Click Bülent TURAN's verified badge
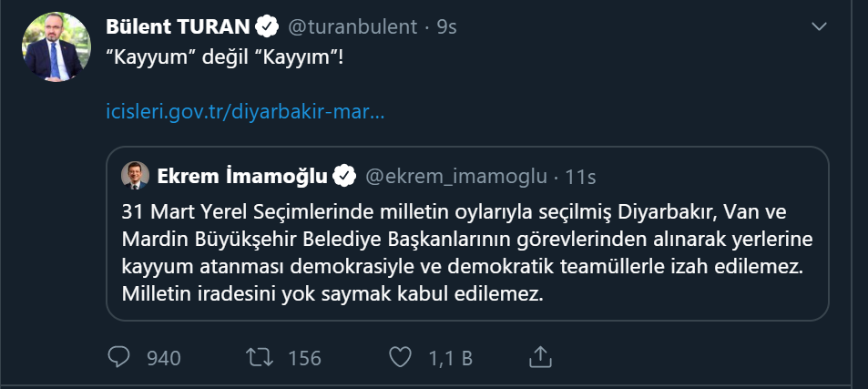Viewport: 868px width, 389px height. click(x=268, y=27)
